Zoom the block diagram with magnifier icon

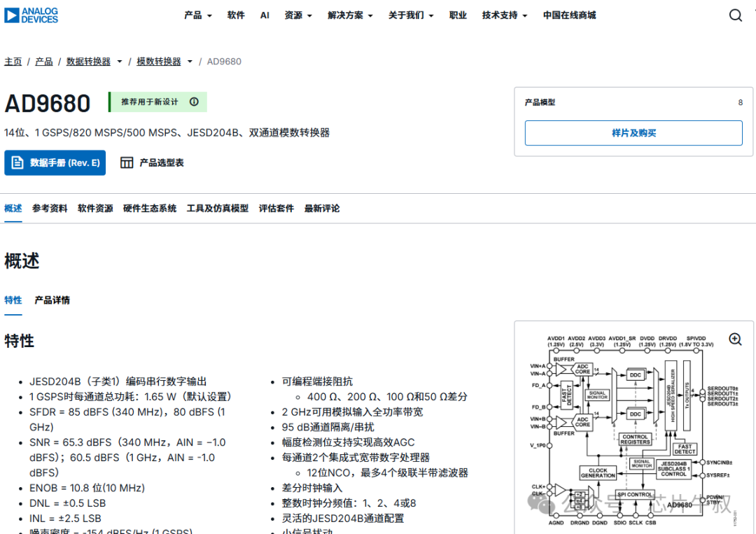point(735,339)
